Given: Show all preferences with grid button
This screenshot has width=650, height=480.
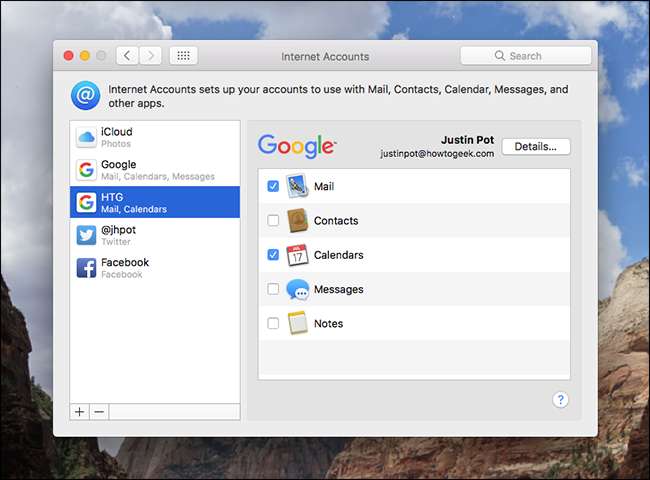Looking at the screenshot, I should [183, 56].
